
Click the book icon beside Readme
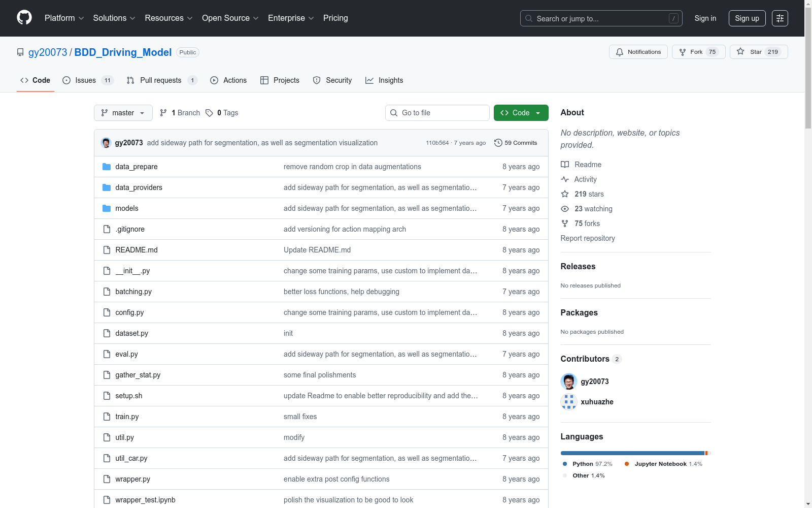click(x=565, y=165)
